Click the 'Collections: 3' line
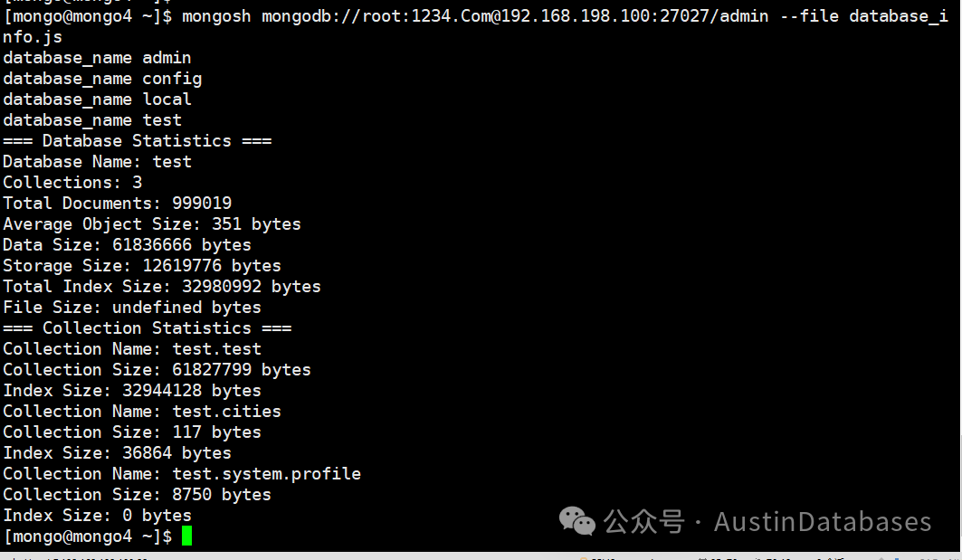The image size is (962, 560). [72, 183]
